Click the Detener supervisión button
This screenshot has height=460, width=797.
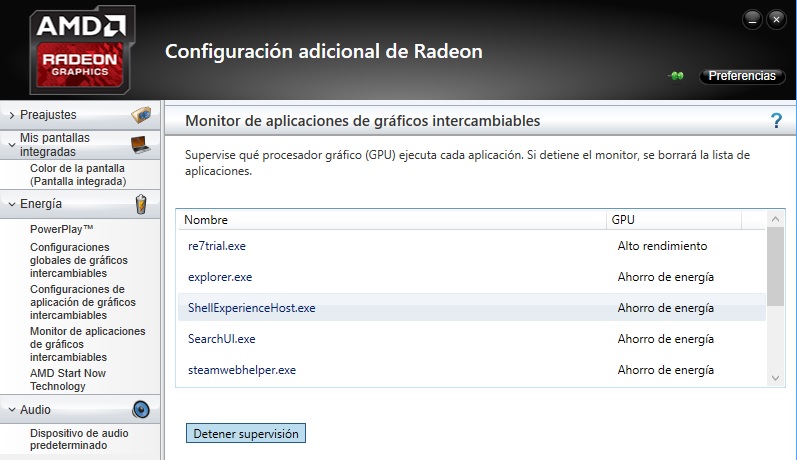coord(246,434)
